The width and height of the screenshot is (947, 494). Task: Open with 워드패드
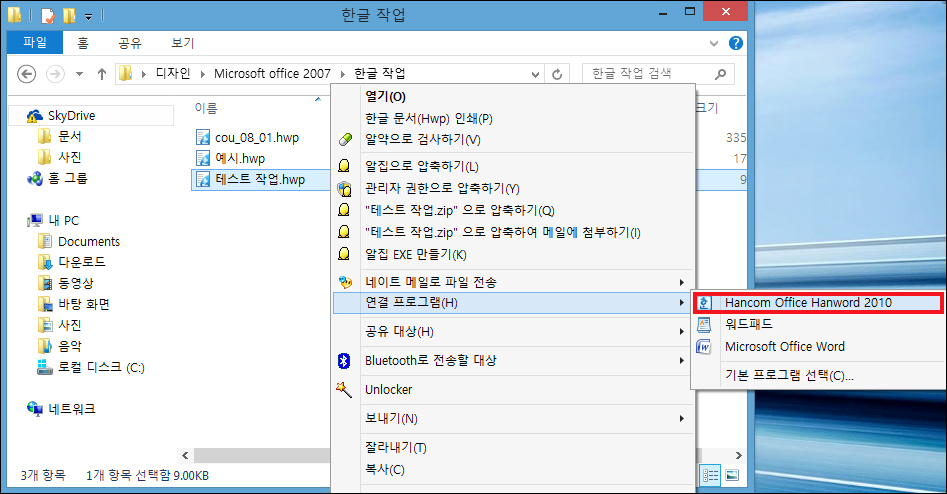point(748,324)
